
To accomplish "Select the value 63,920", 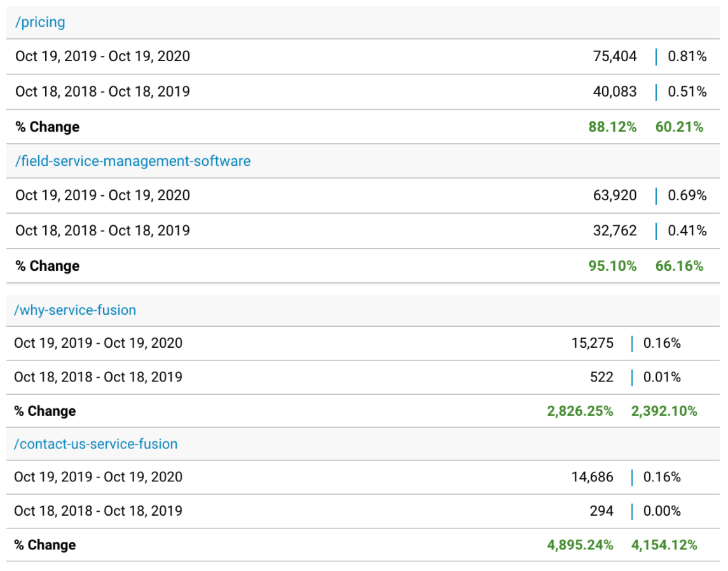I will (615, 195).
